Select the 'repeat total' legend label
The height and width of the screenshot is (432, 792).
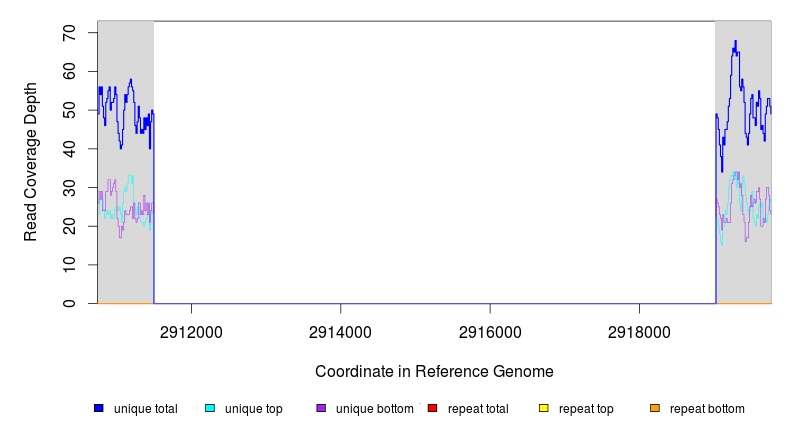pyautogui.click(x=479, y=409)
